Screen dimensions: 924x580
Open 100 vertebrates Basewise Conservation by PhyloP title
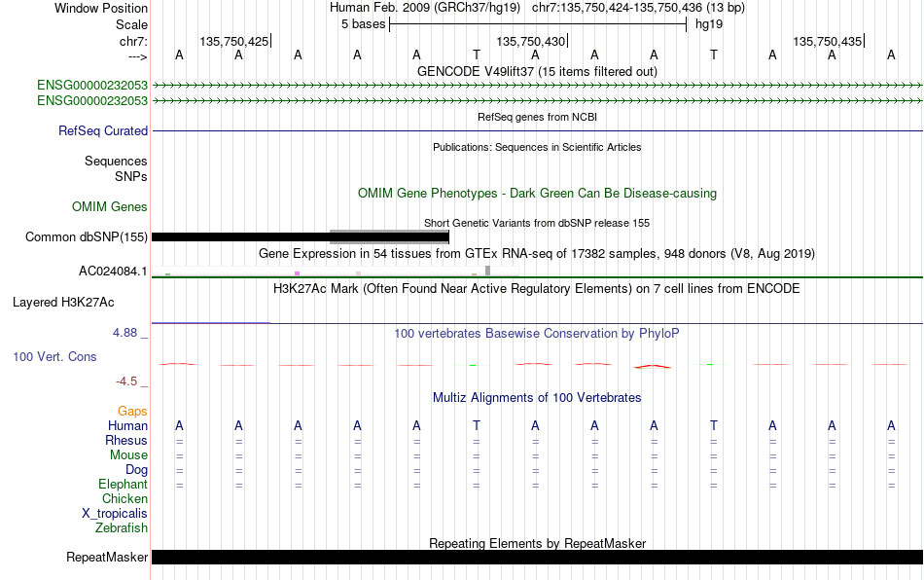(537, 333)
